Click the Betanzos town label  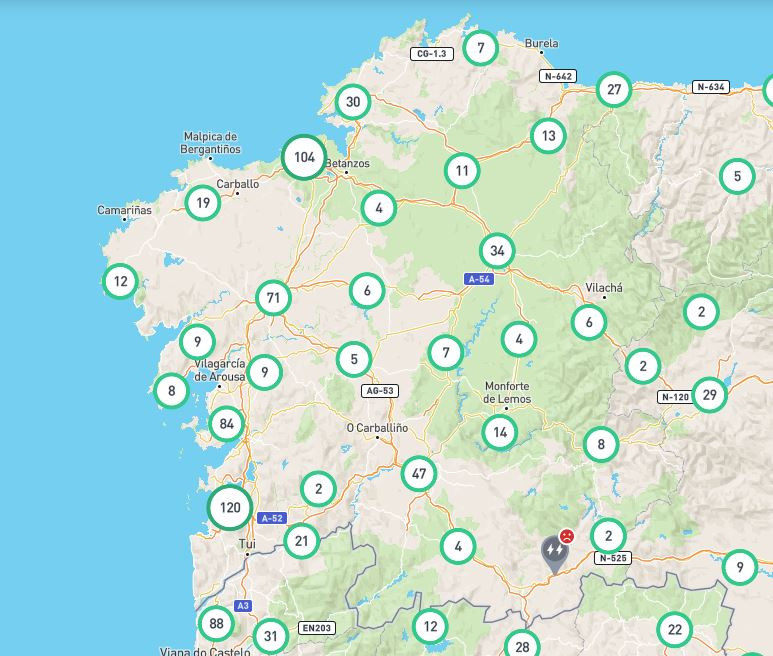point(348,163)
